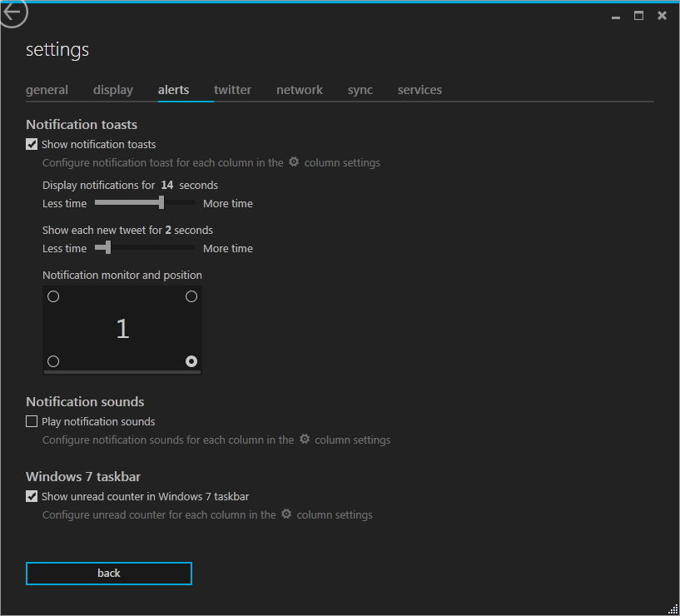Toggle Show unread counter in Windows 7 taskbar
This screenshot has width=680, height=616.
[x=32, y=496]
